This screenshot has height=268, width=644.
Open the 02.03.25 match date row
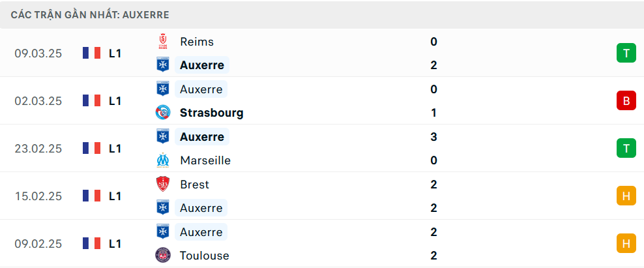[322, 100]
